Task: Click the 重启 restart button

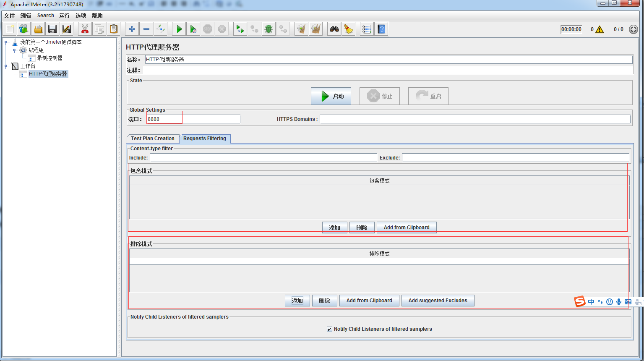Action: (428, 96)
